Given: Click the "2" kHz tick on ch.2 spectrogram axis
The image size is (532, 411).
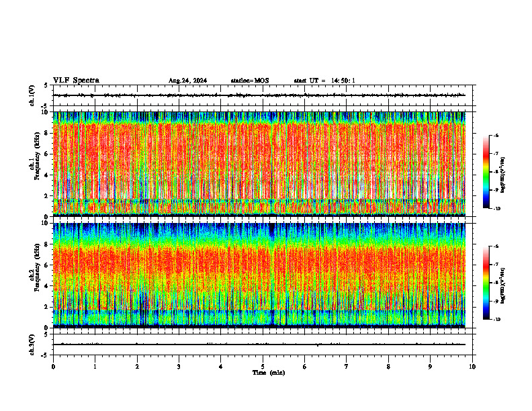Looking at the screenshot, I should pos(47,307).
